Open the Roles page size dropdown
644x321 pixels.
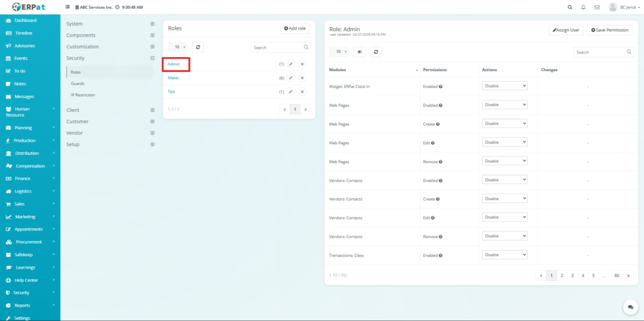tap(180, 47)
